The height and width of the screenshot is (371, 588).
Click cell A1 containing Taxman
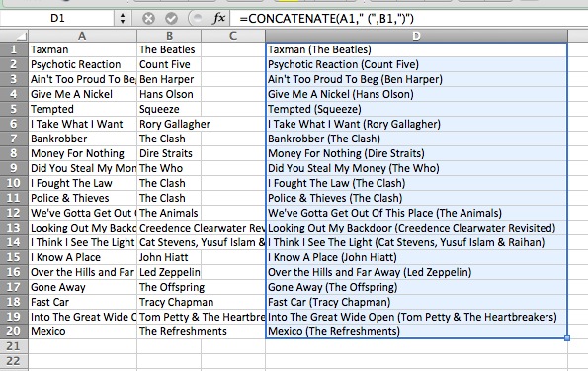[x=82, y=49]
